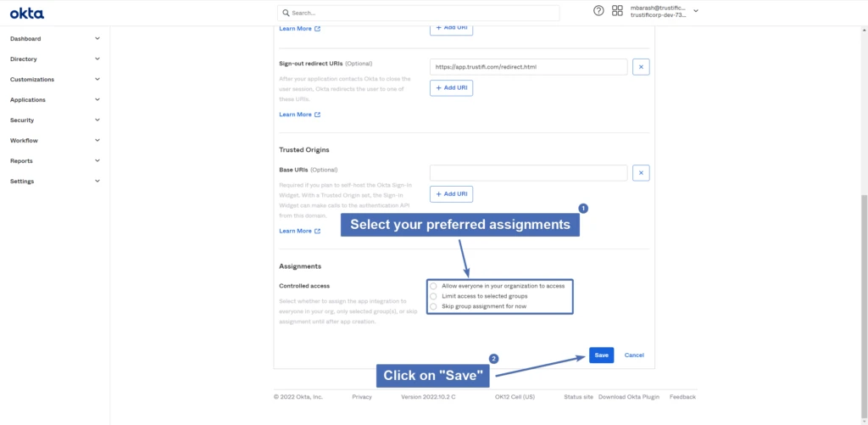Expand the Applications sidebar menu
Image resolution: width=868 pixels, height=425 pixels.
point(54,100)
